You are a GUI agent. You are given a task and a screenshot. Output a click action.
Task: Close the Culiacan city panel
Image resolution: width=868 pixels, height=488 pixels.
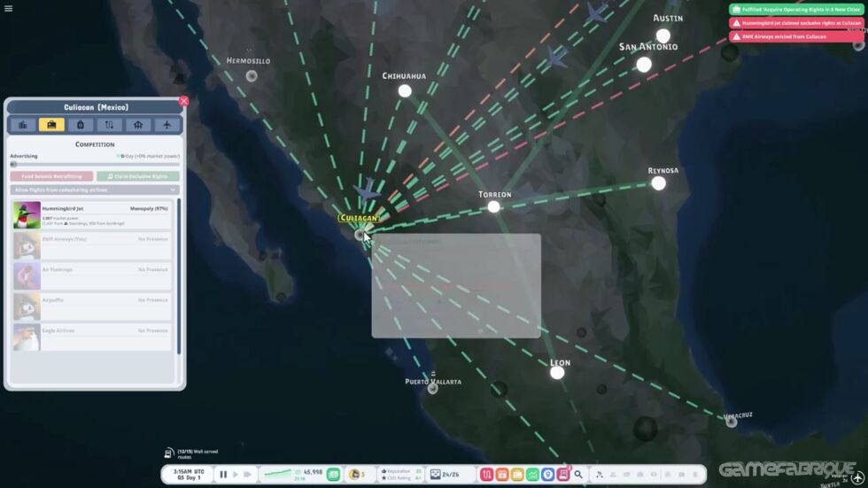(184, 101)
